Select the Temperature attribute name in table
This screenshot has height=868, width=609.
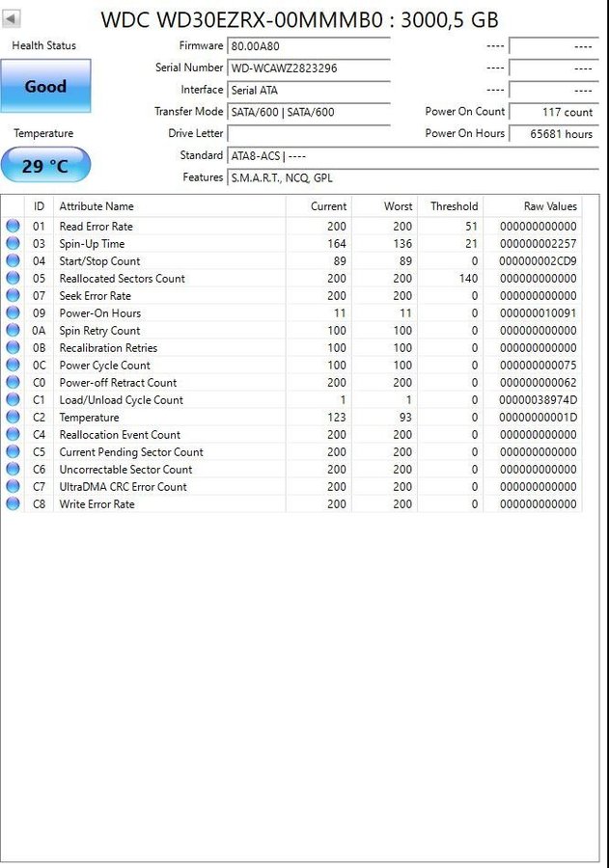click(89, 418)
